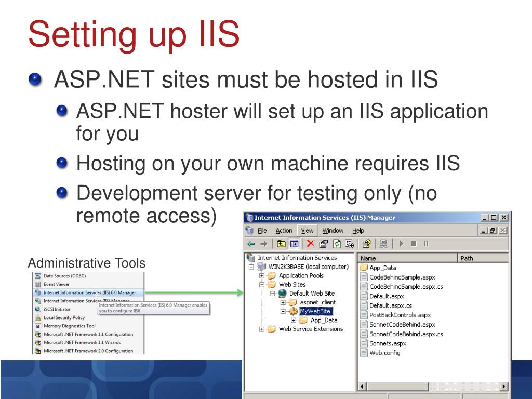This screenshot has width=532, height=399.
Task: Click the Stop item square icon
Action: click(414, 244)
